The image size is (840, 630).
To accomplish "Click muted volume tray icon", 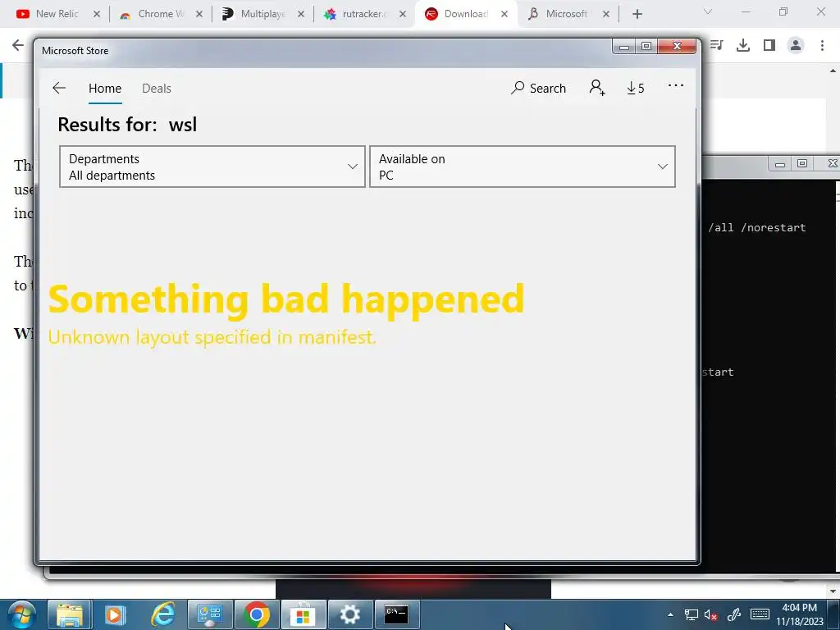I will point(711,615).
